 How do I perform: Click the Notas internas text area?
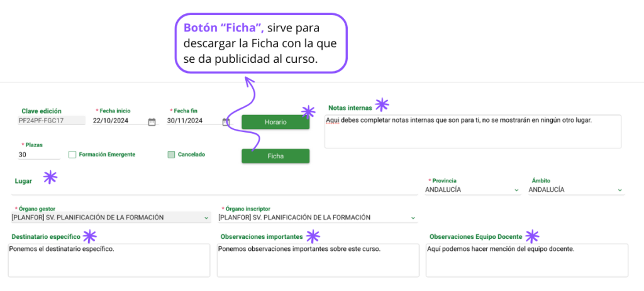[x=473, y=131]
